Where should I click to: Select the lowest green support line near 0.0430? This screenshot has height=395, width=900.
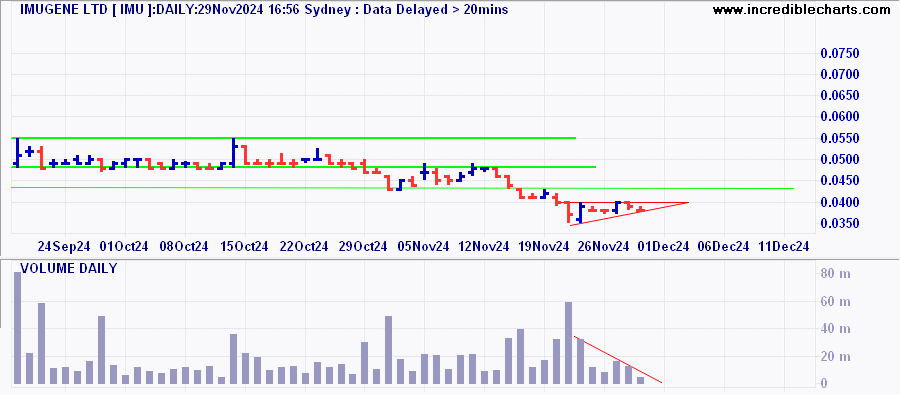pyautogui.click(x=402, y=188)
